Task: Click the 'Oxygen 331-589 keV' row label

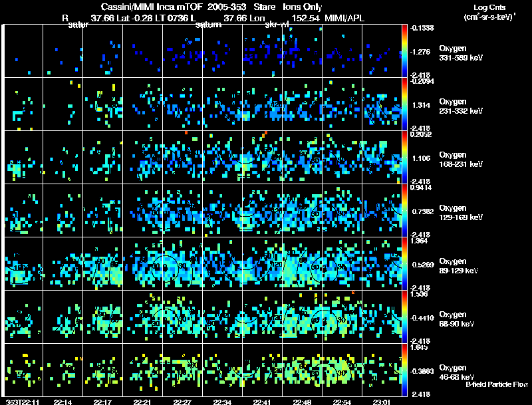Action: (461, 53)
